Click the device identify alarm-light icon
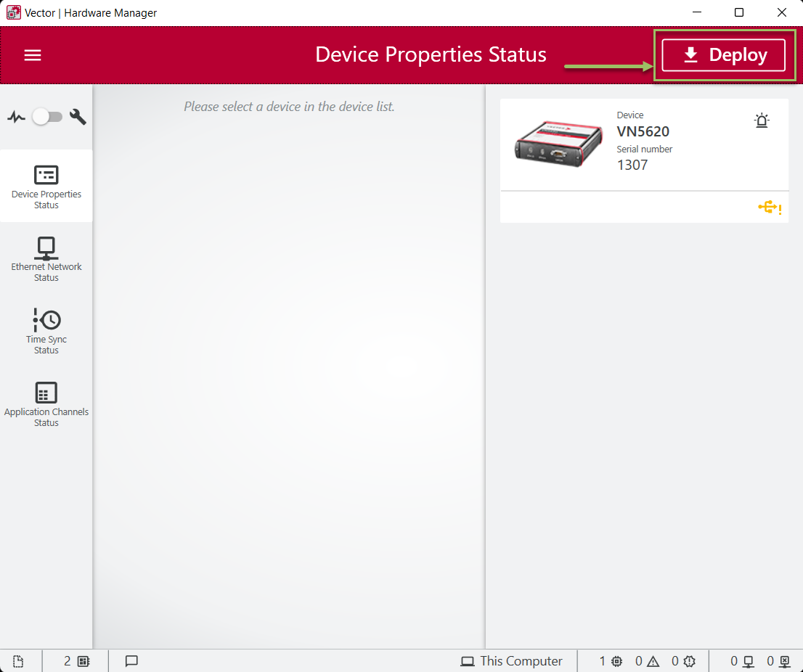 click(761, 120)
